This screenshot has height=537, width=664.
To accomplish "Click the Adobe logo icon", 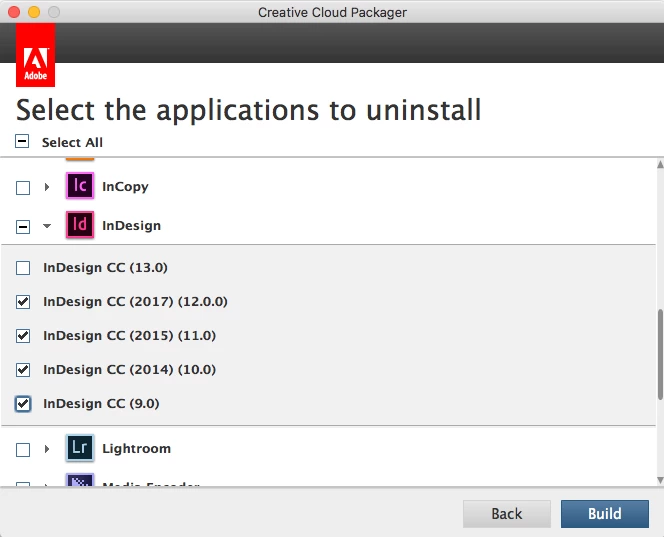I will pos(36,55).
